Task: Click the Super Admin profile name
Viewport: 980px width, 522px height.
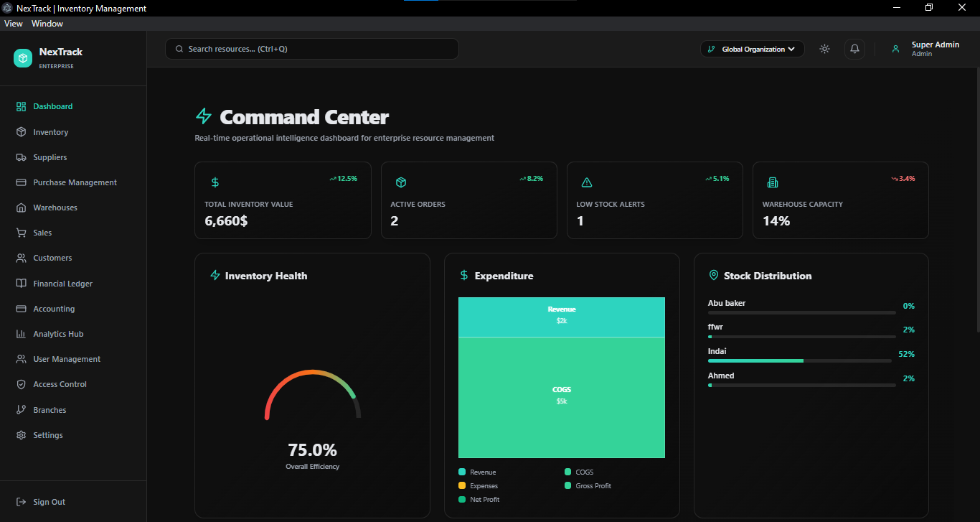Action: click(936, 45)
